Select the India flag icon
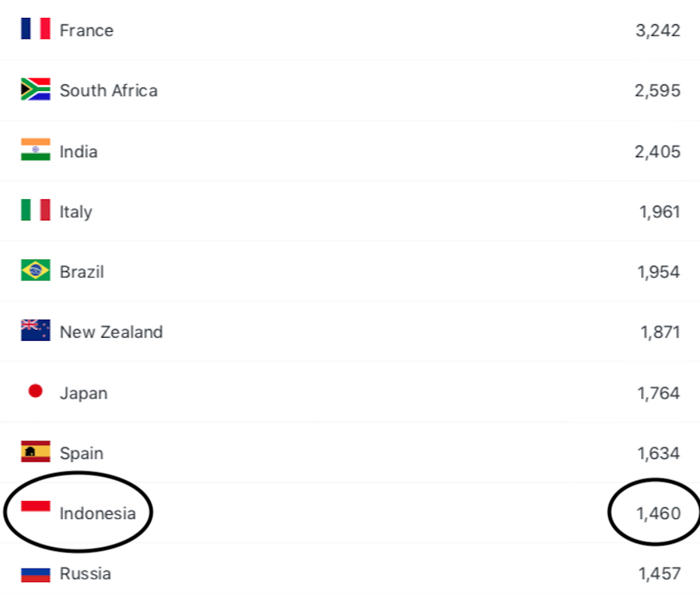This screenshot has width=700, height=596. click(x=35, y=150)
